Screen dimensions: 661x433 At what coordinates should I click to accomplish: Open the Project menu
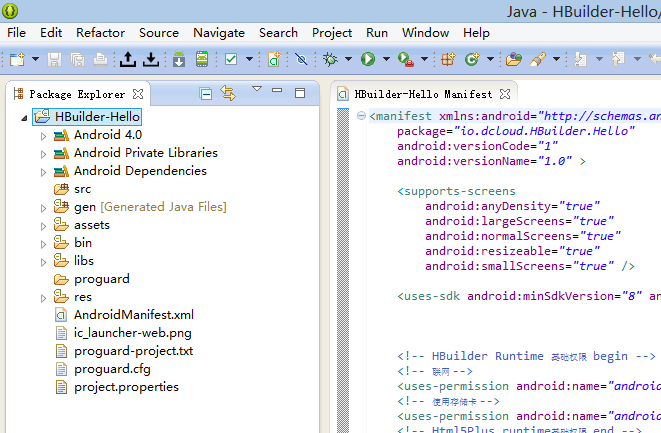[332, 33]
